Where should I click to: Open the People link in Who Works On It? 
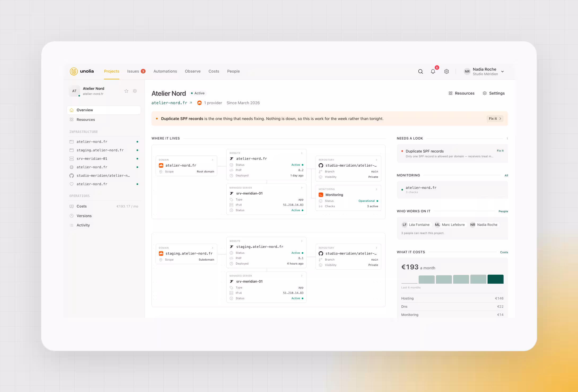click(x=503, y=211)
